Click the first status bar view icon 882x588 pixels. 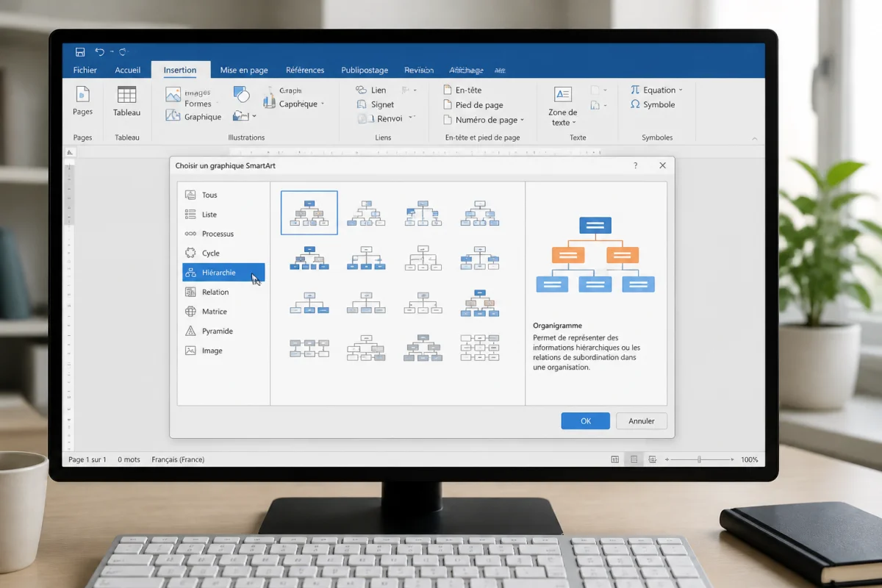[x=614, y=459]
